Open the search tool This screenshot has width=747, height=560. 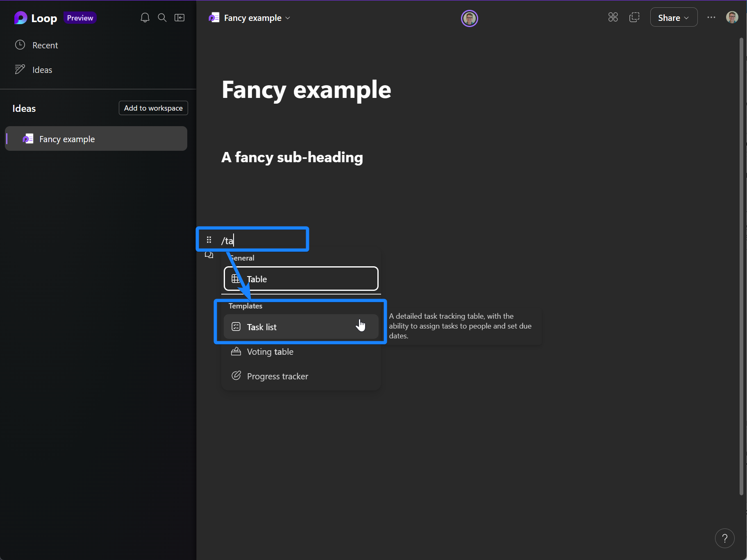pos(162,18)
